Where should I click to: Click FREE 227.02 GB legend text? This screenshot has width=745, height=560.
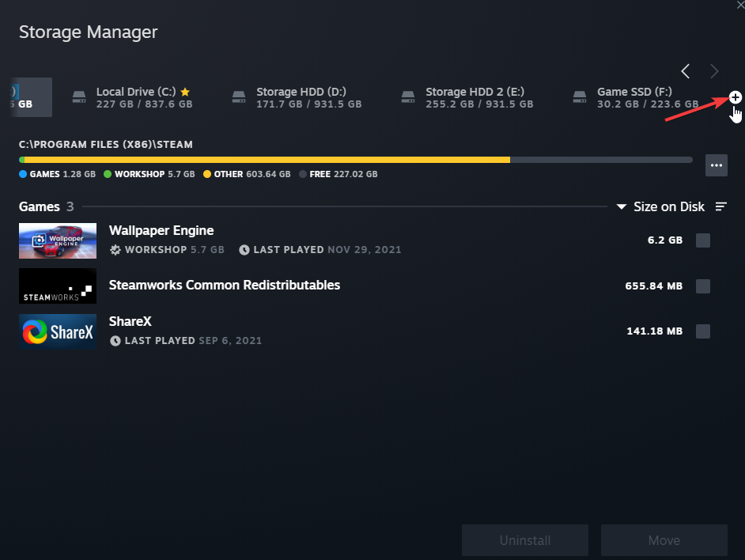click(x=343, y=174)
